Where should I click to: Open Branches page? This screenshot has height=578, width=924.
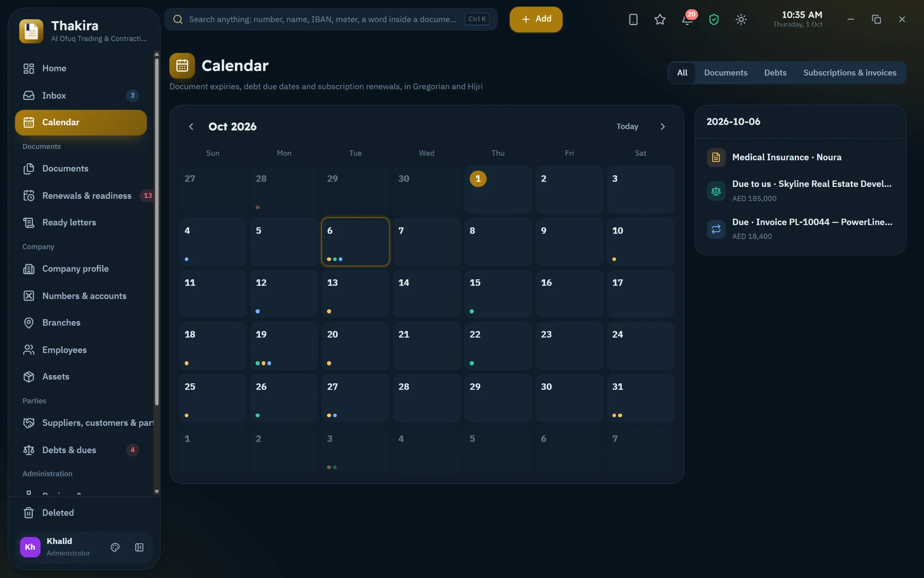[81, 323]
